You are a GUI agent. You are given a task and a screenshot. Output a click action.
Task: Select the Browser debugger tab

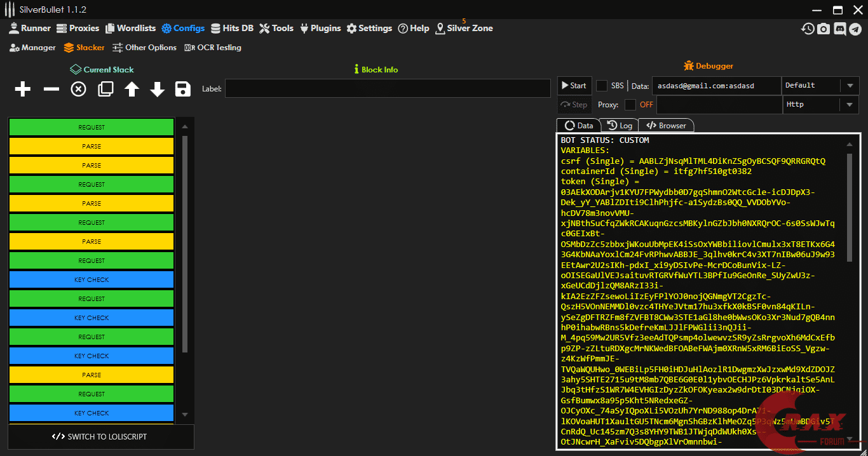point(665,125)
